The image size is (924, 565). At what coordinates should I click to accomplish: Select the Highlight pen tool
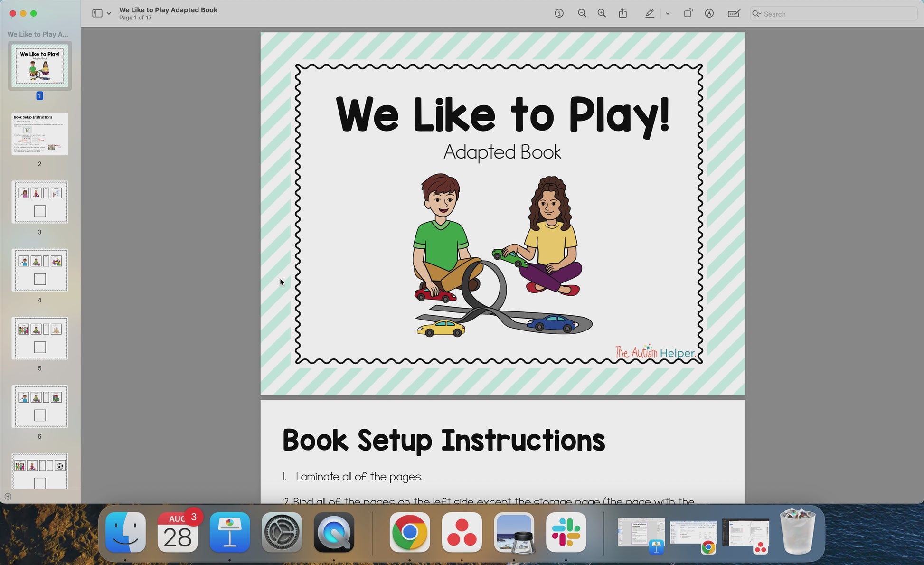[x=650, y=13]
